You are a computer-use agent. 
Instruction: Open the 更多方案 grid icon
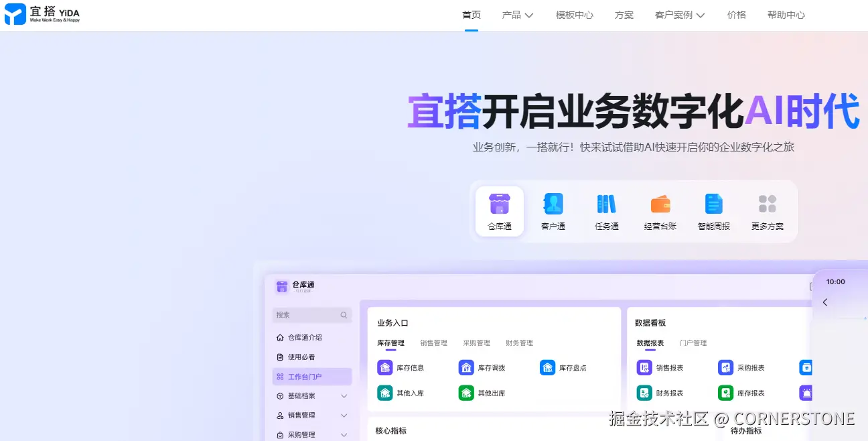pyautogui.click(x=768, y=204)
